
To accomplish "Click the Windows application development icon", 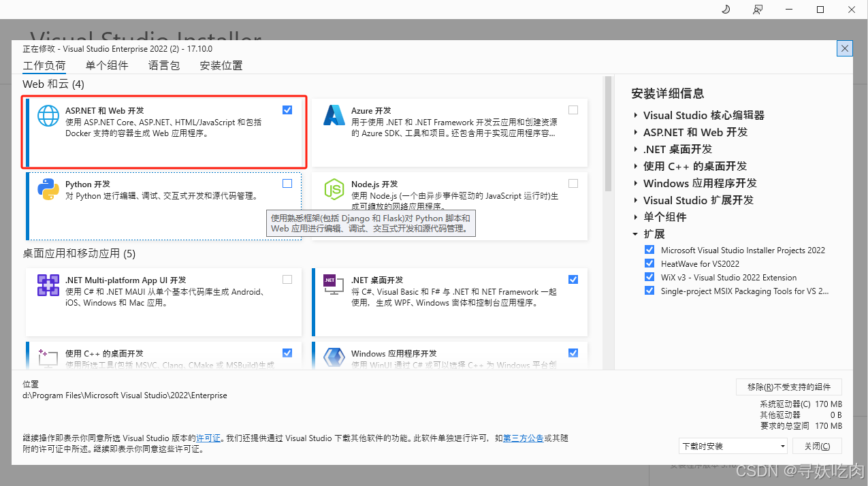I will (x=334, y=358).
